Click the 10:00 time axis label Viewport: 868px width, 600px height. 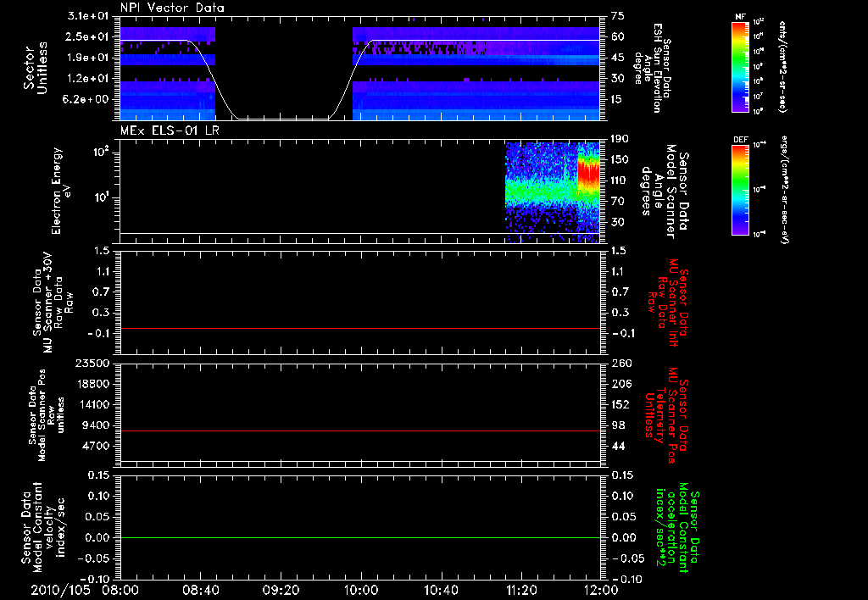360,590
